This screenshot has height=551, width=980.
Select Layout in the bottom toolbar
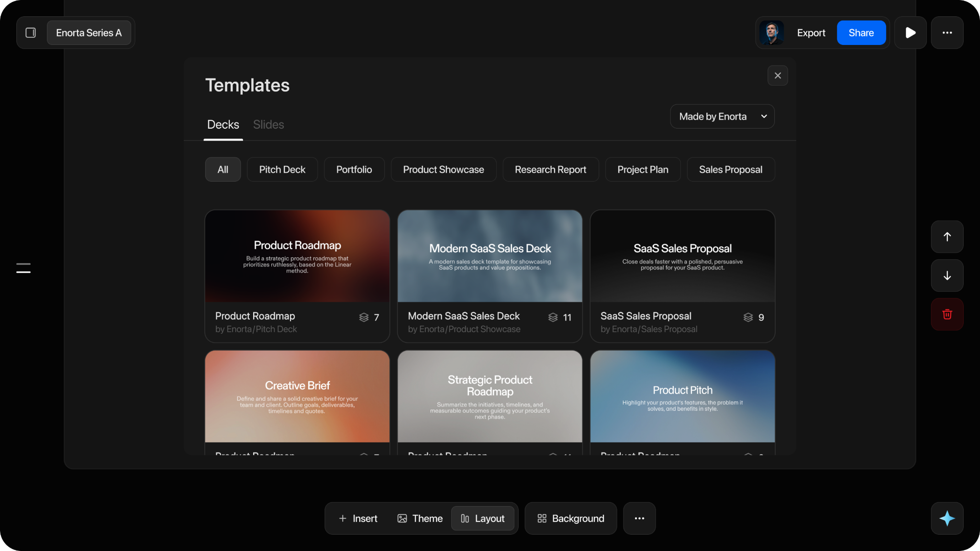pyautogui.click(x=482, y=518)
